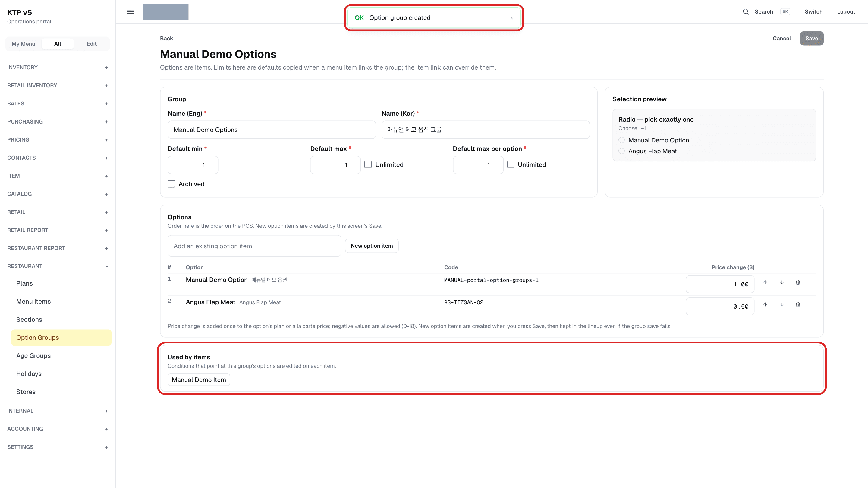Click the Save button

pyautogui.click(x=811, y=38)
